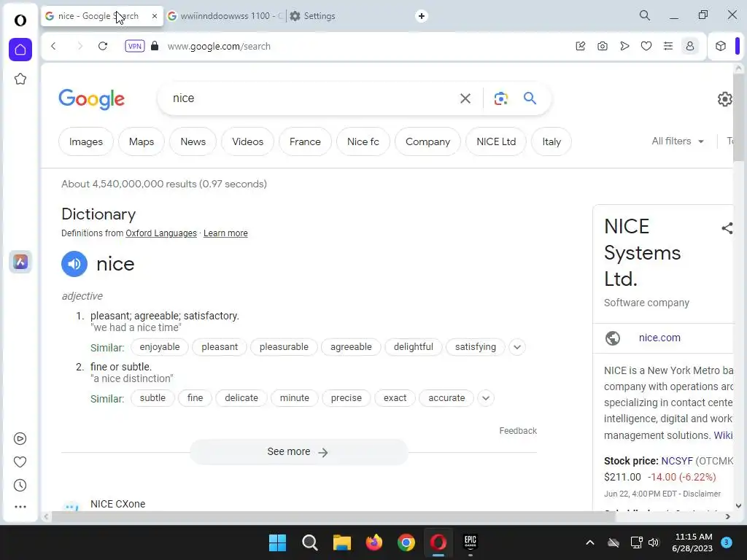The image size is (747, 560).
Task: Open the NICE CXone result
Action: tap(117, 504)
